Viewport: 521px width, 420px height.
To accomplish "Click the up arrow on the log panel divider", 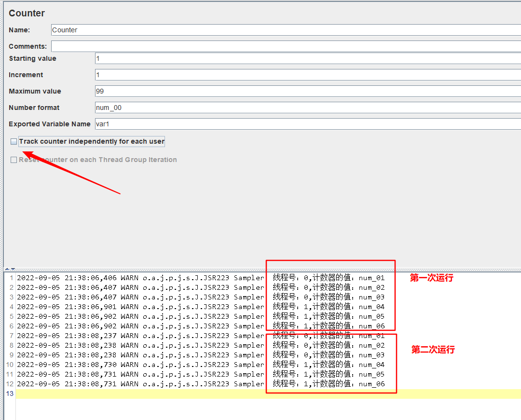I will tap(7, 269).
